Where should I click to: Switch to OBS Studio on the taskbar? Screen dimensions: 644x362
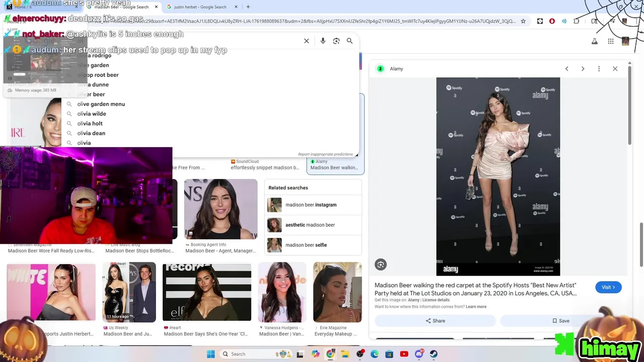pos(360,354)
